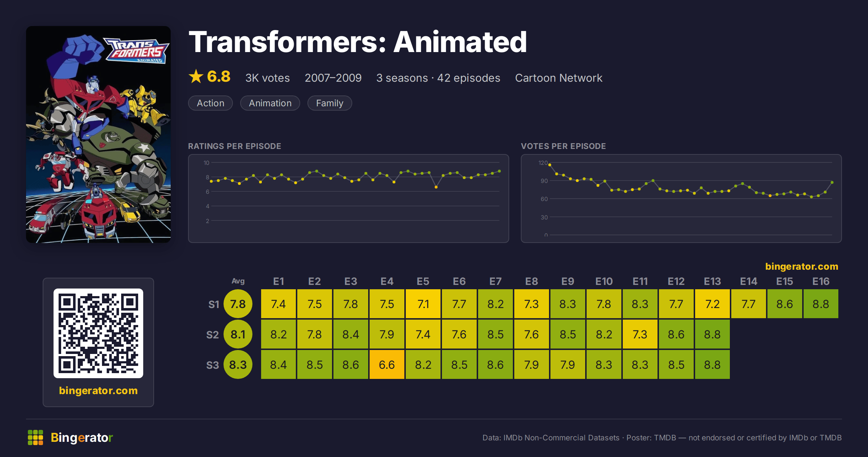Viewport: 868px width, 457px height.
Task: Click the Animation genre tag
Action: 270,103
